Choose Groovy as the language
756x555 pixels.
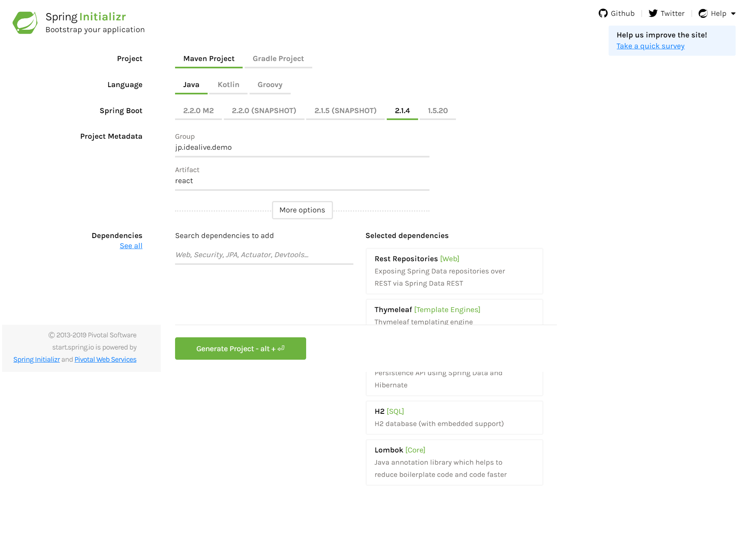pyautogui.click(x=270, y=85)
